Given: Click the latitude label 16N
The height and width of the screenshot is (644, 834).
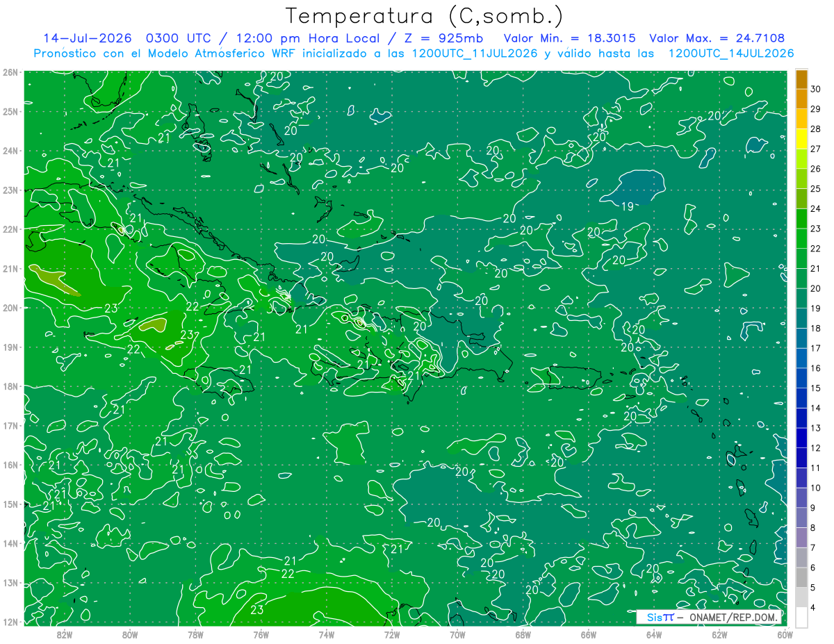Looking at the screenshot, I should tap(10, 464).
